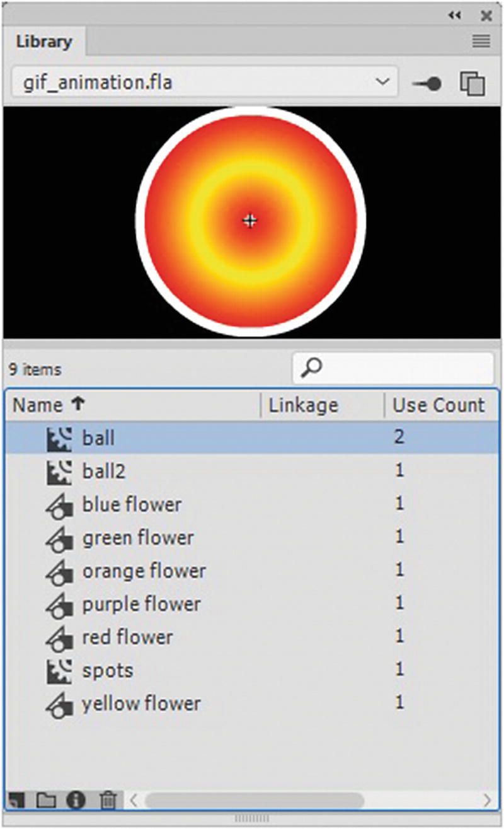The image size is (504, 829).
Task: Open Properties via the info icon
Action: [77, 799]
